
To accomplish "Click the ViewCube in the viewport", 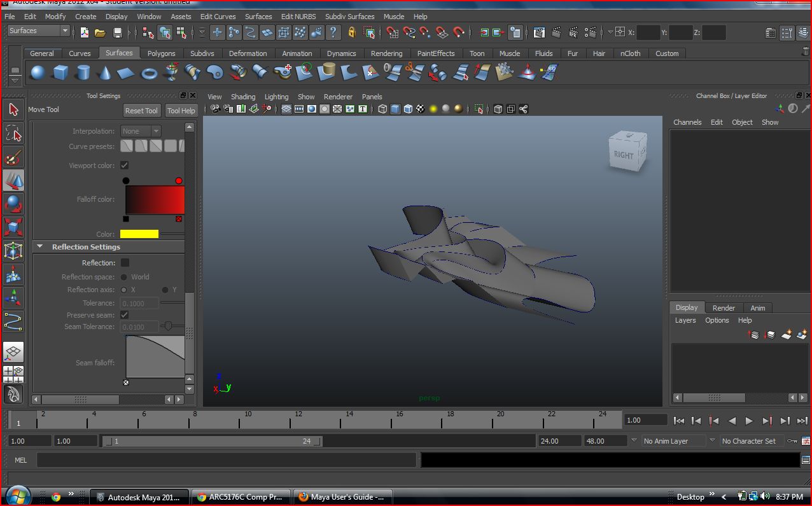I will (626, 153).
